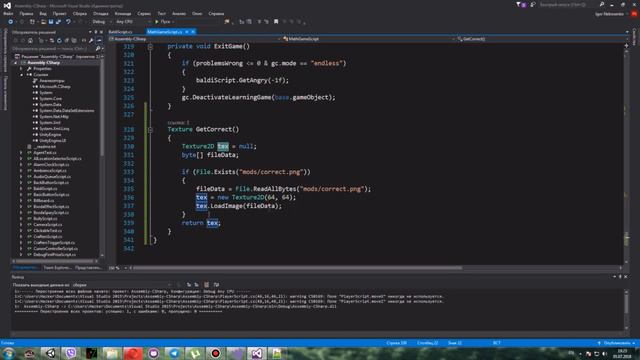Select BaldiScript.cs in Solution Explorer
Viewport: 640px width, 360px height.
coord(45,189)
